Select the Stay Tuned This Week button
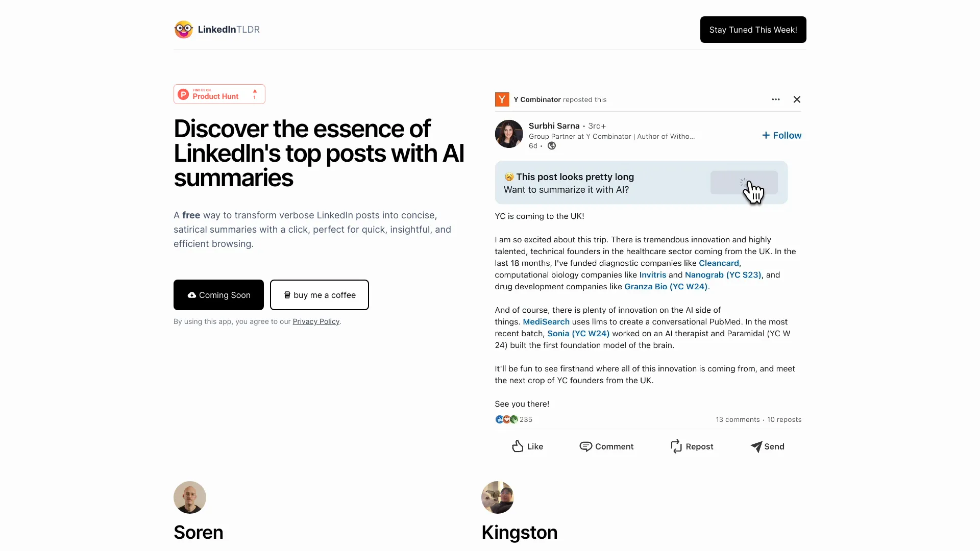 [752, 29]
